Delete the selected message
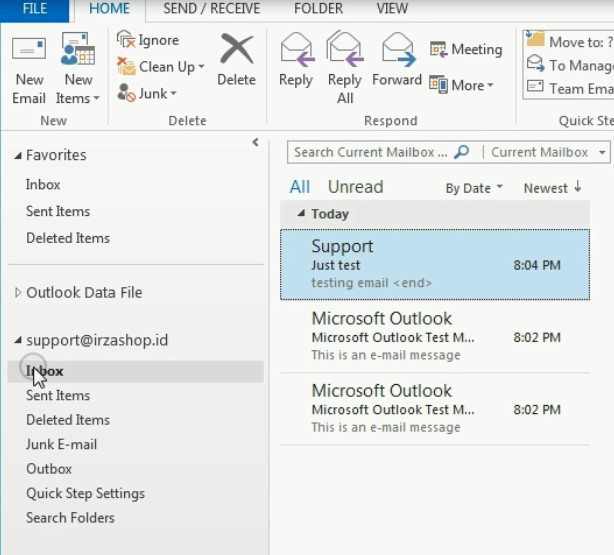Image resolution: width=614 pixels, height=555 pixels. click(x=237, y=60)
